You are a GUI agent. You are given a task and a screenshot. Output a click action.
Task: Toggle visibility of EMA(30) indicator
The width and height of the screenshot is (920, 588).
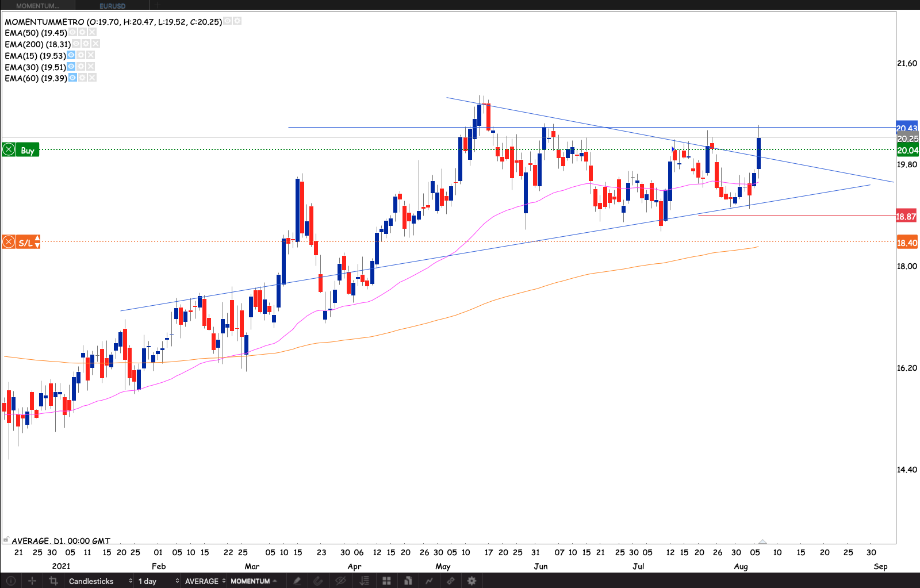[71, 67]
